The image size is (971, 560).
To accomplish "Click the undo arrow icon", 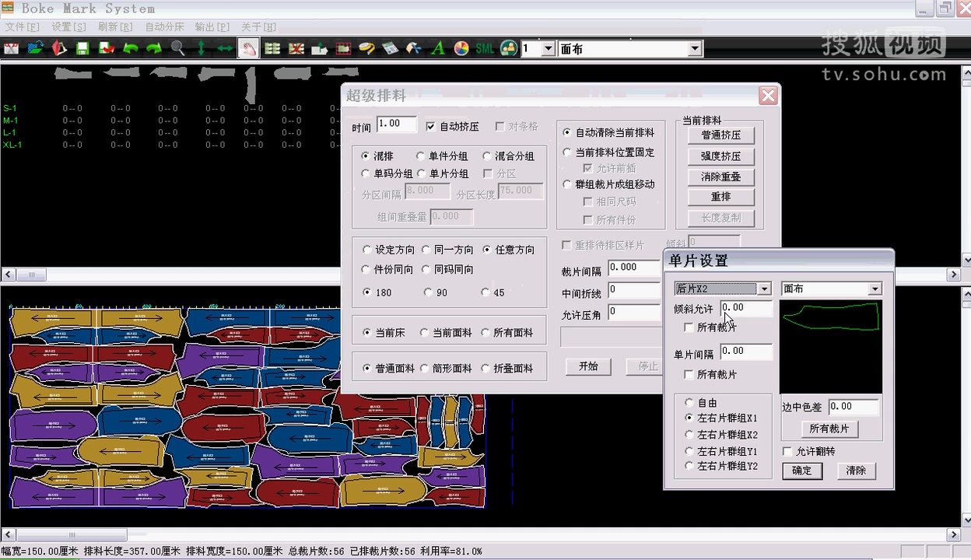I will [x=129, y=48].
